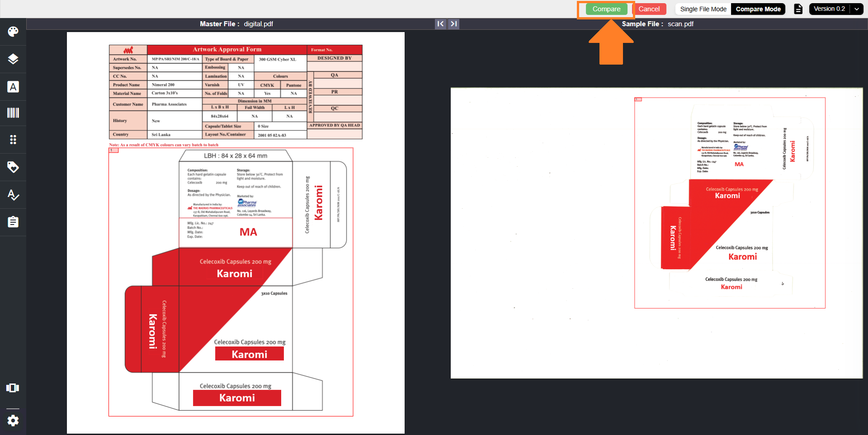Open the barcode inspection tool
The image size is (868, 435).
pyautogui.click(x=13, y=113)
